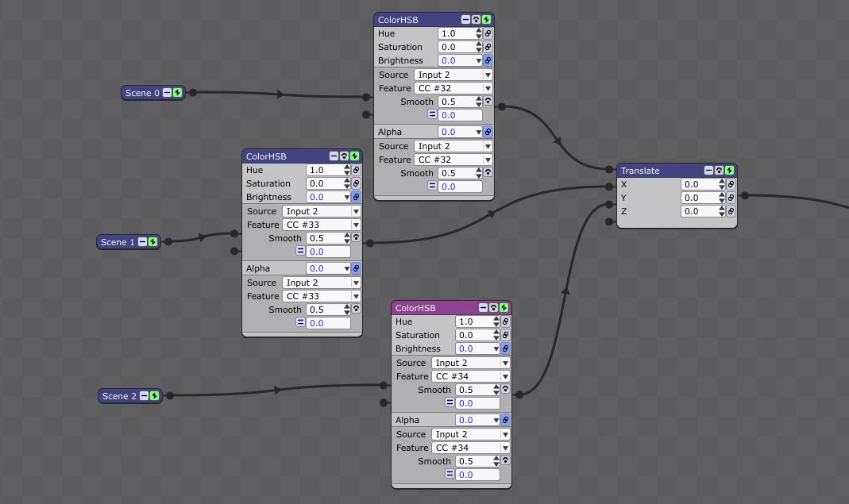Collapse the CC #34 ColorHSB node

[x=483, y=307]
